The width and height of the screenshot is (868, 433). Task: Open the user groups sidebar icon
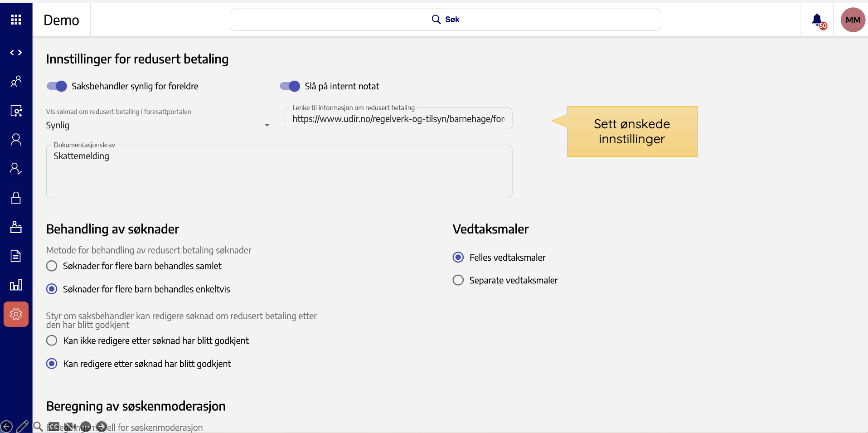click(x=16, y=82)
